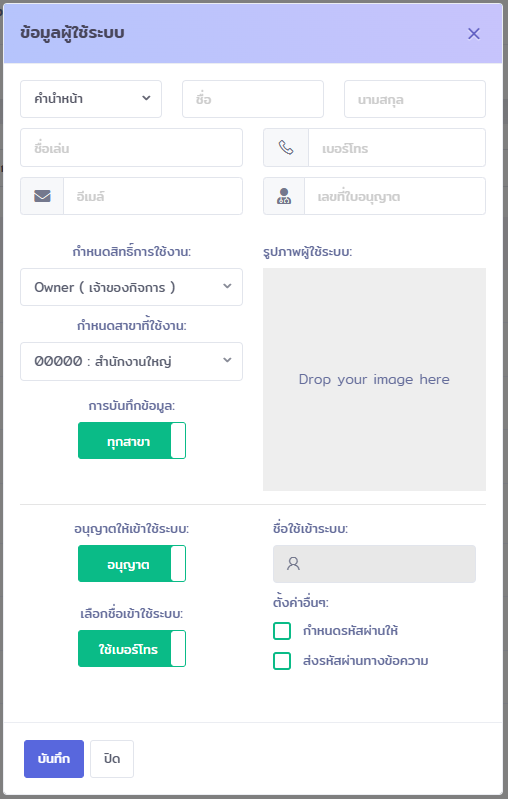Viewport: 508px width, 799px height.
Task: Click the บันทึก save button
Action: [x=54, y=759]
